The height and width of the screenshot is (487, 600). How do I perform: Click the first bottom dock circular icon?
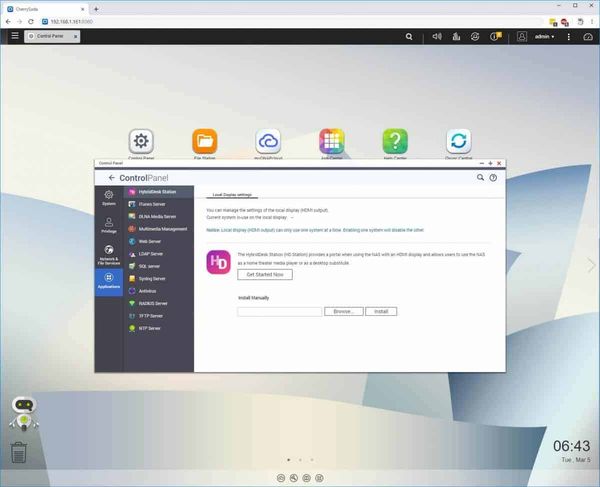point(281,478)
